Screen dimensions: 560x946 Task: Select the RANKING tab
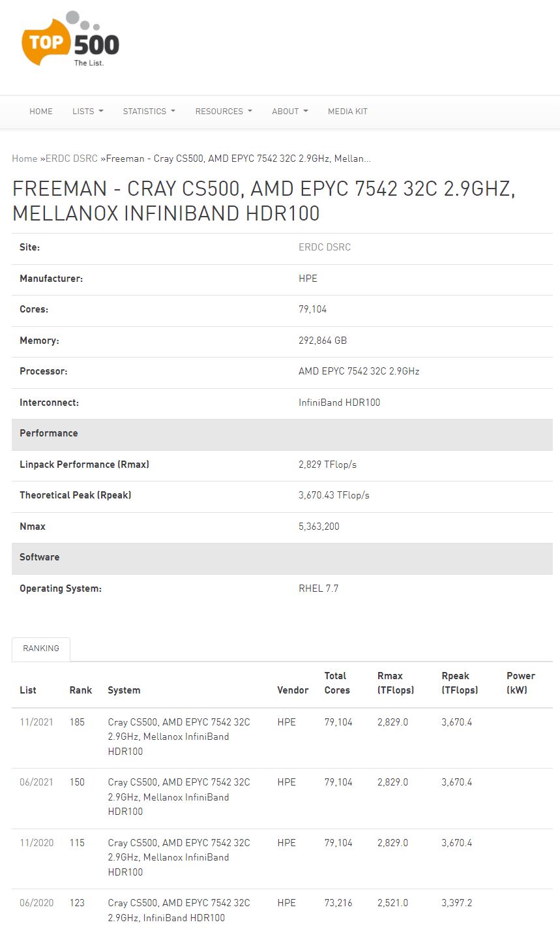[41, 648]
